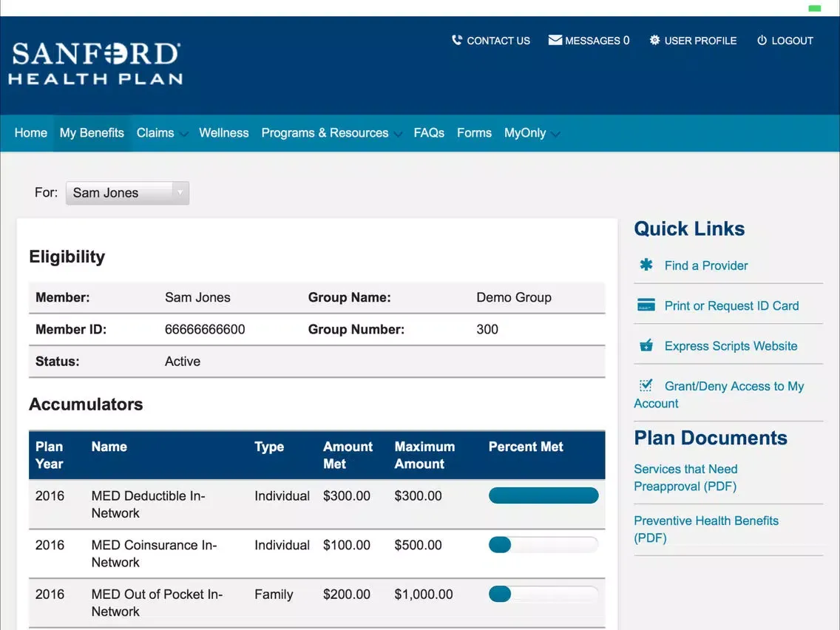Viewport: 840px width, 630px height.
Task: Open the Contact Us link
Action: point(498,41)
